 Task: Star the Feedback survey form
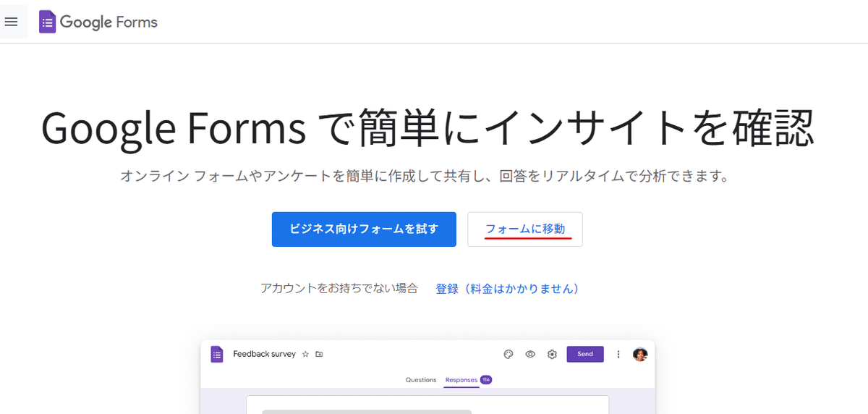(x=305, y=354)
